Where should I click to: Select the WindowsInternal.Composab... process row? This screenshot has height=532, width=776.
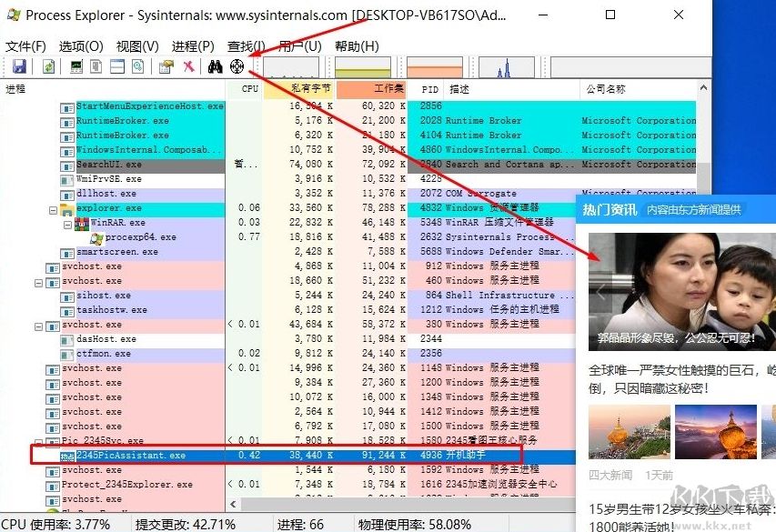[x=348, y=149]
